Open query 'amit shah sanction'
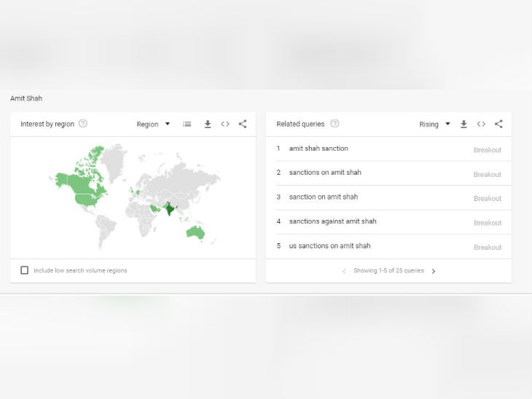Viewport: 532px width, 399px height. point(318,149)
